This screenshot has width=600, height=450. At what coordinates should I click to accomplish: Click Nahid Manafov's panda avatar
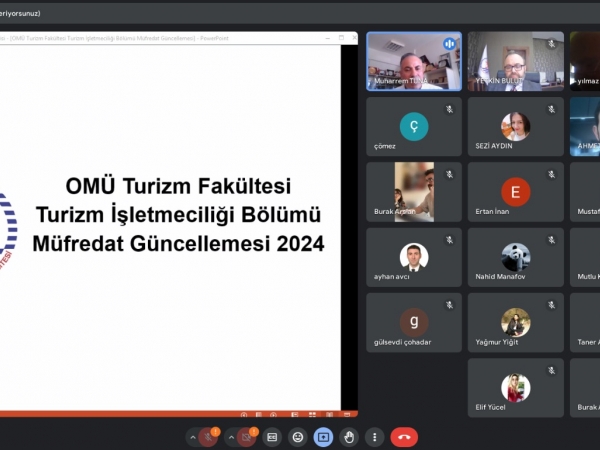[516, 257]
